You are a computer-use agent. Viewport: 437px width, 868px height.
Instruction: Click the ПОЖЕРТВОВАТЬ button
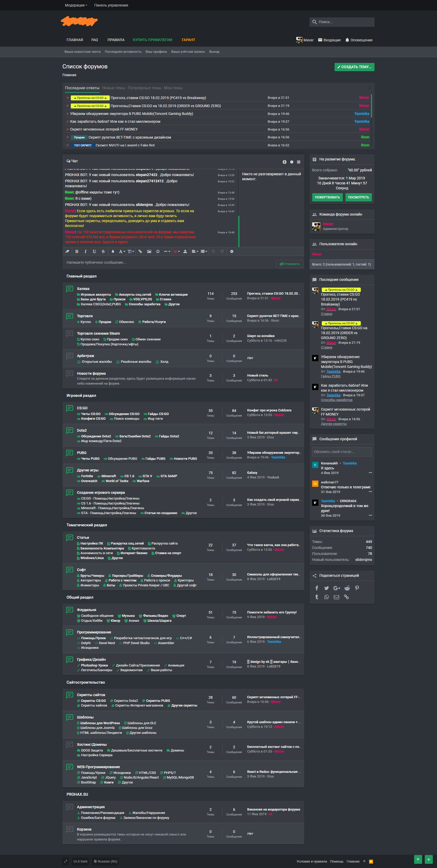click(327, 197)
